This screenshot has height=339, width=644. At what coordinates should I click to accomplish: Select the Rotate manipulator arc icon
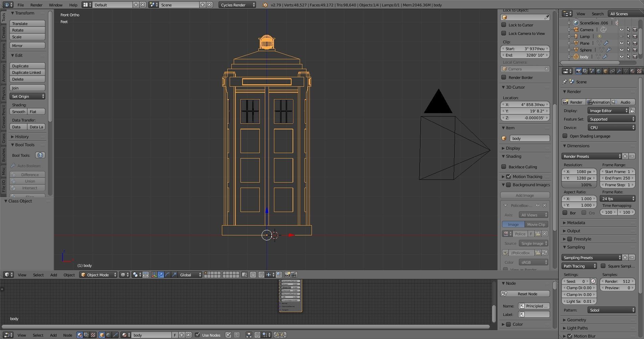pos(168,275)
